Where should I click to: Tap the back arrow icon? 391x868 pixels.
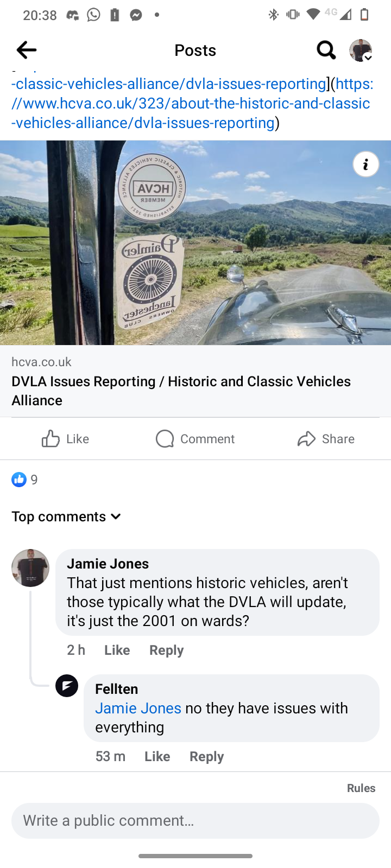[x=26, y=50]
